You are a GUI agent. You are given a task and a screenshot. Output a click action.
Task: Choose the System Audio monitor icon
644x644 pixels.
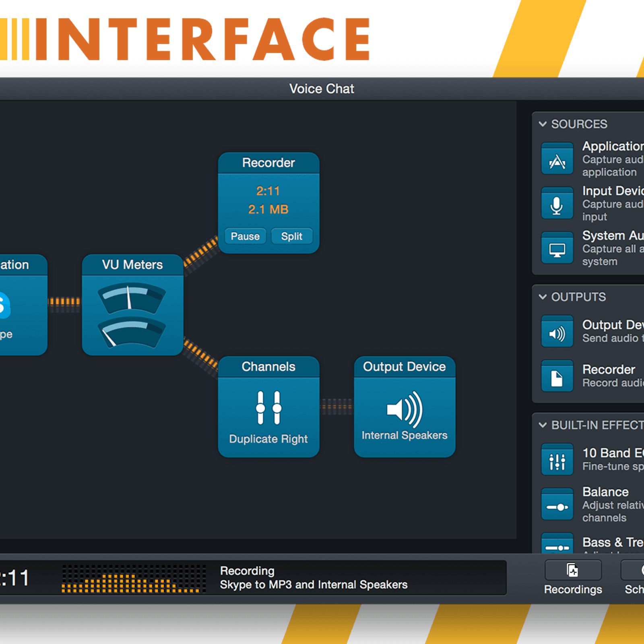tap(557, 248)
